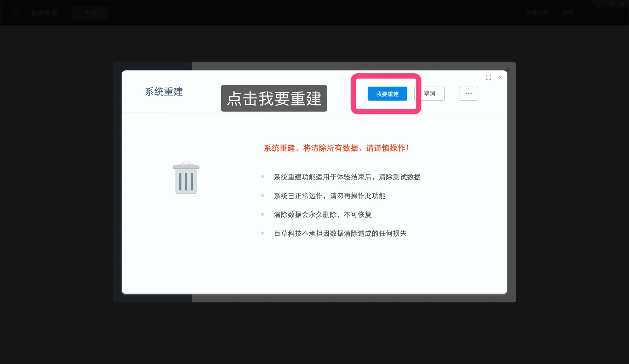Close the outer gray panel with its X
629x364 pixels.
click(x=508, y=69)
